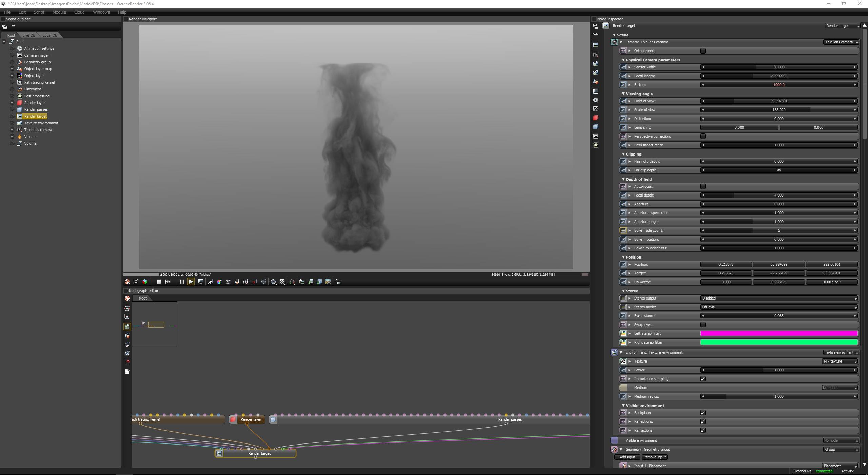Viewport: 868px width, 475px height.
Task: Click the auto-focus picker icon
Action: [210, 282]
